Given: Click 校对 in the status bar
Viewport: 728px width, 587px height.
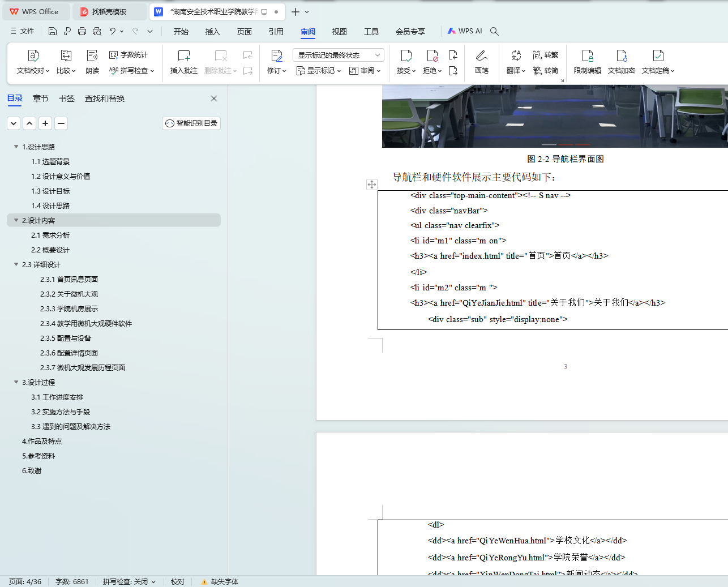Looking at the screenshot, I should coord(178,582).
